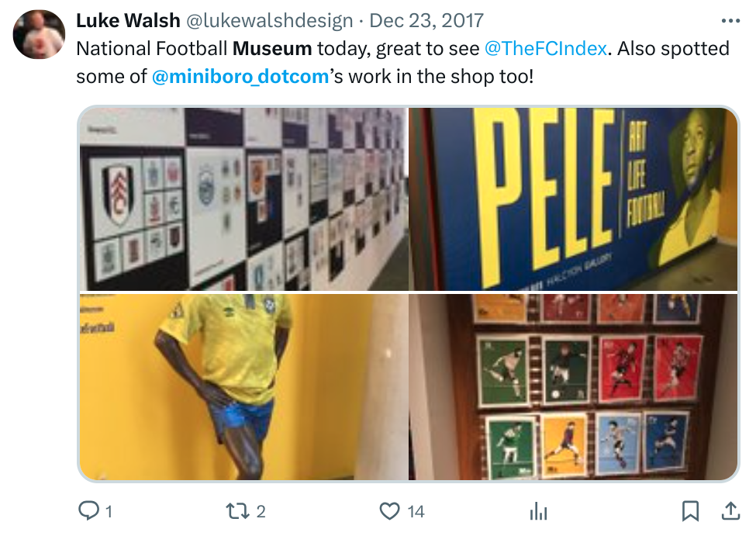Open the three-dot more options menu

tap(730, 21)
